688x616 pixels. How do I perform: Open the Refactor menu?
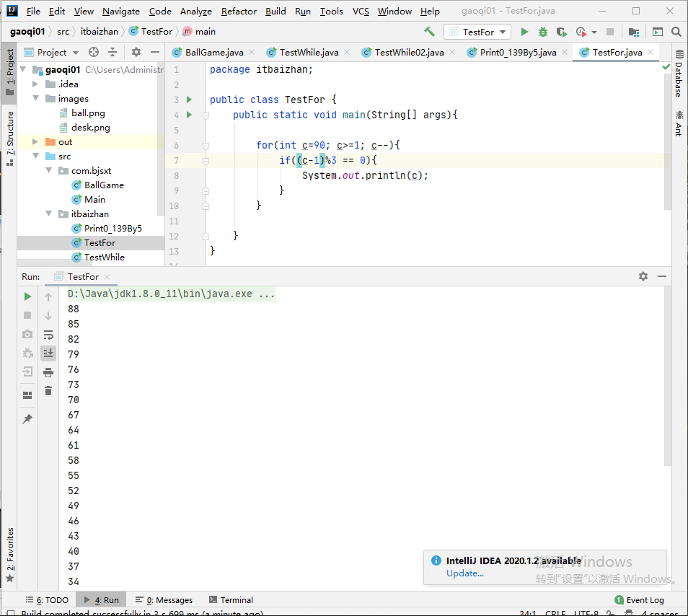(x=239, y=11)
